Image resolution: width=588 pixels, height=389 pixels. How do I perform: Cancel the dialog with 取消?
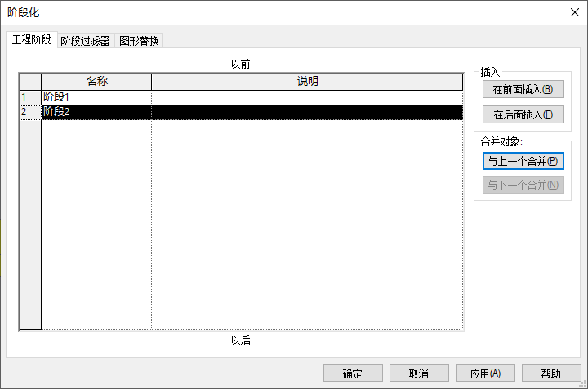click(x=419, y=373)
